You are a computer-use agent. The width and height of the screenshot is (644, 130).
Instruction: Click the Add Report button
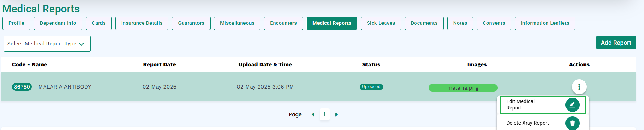click(616, 43)
